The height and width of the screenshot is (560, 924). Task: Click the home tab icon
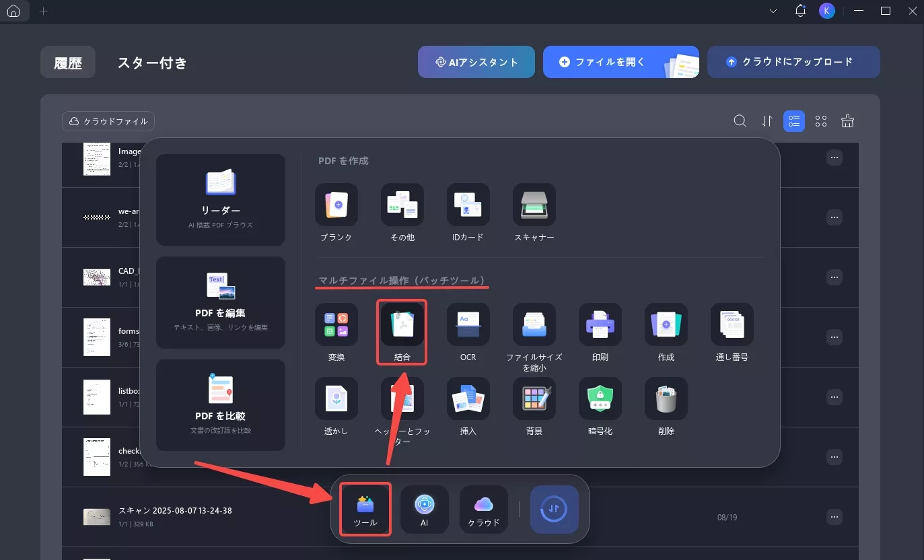click(x=13, y=11)
